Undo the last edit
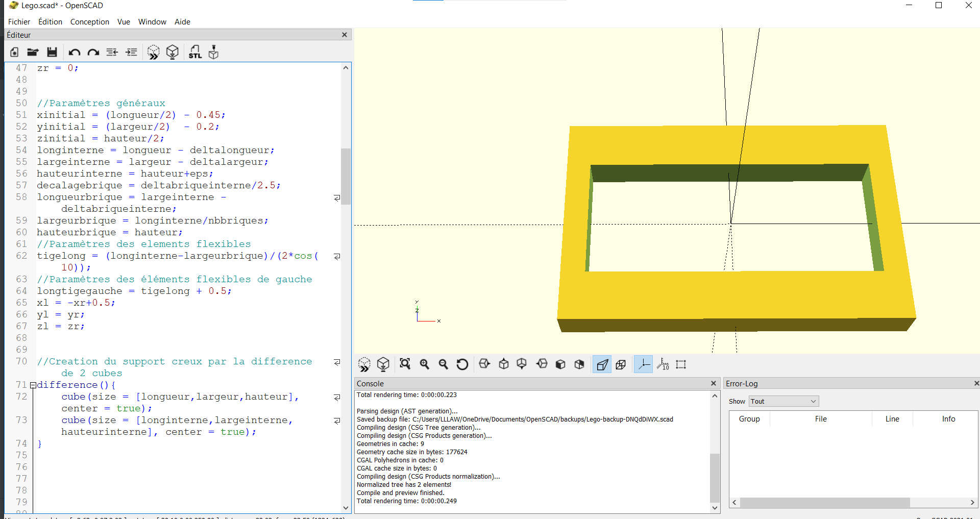 coord(75,52)
